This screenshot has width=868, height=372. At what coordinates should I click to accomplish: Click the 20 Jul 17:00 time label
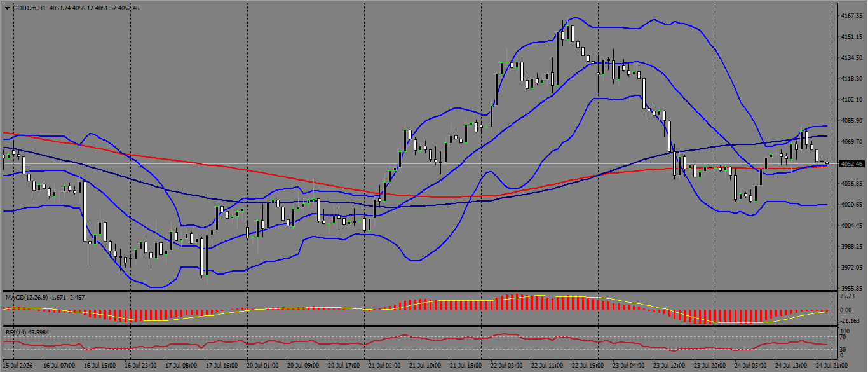click(344, 366)
